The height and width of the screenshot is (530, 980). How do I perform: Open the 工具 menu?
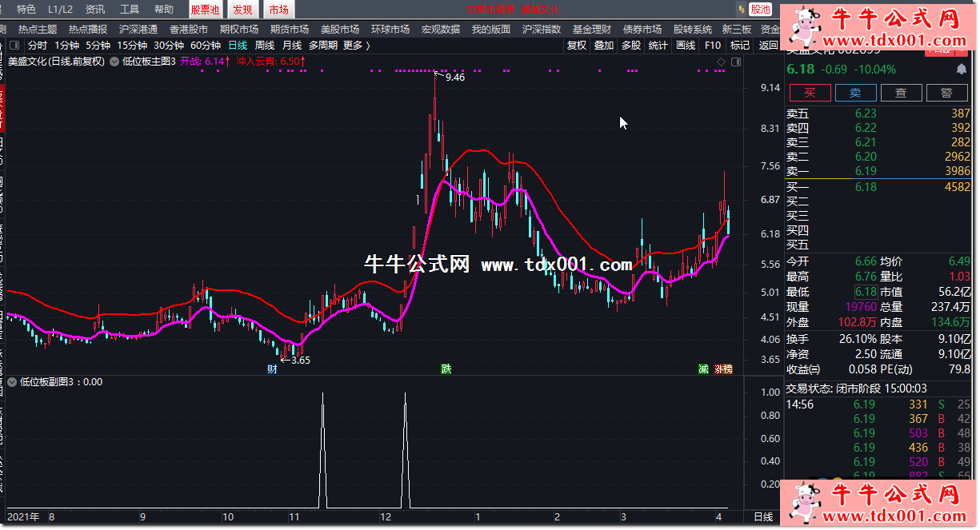130,10
